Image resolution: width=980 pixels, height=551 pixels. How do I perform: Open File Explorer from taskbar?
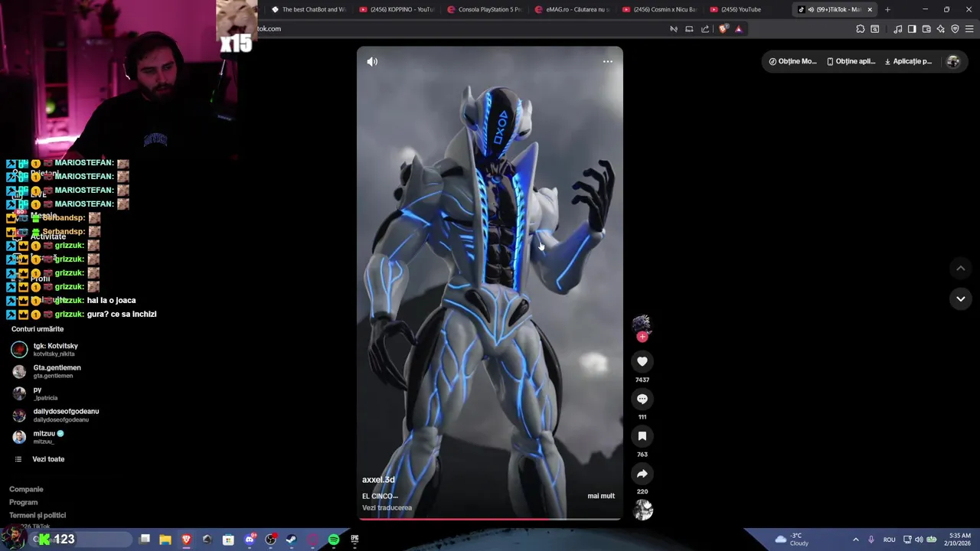click(x=165, y=540)
